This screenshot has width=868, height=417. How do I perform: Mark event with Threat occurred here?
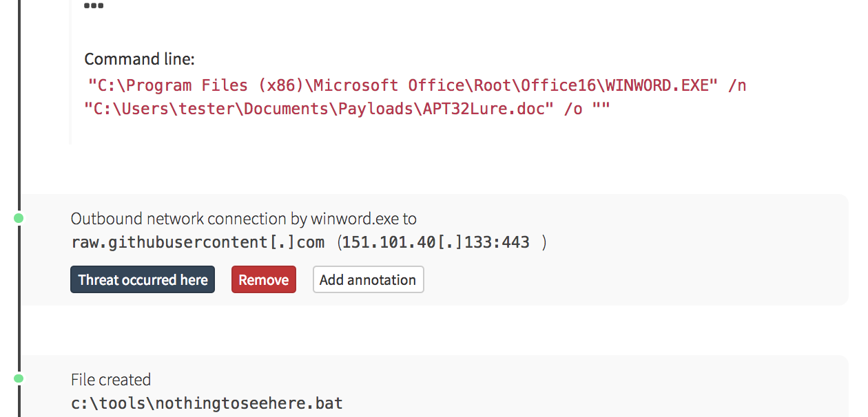click(x=143, y=280)
